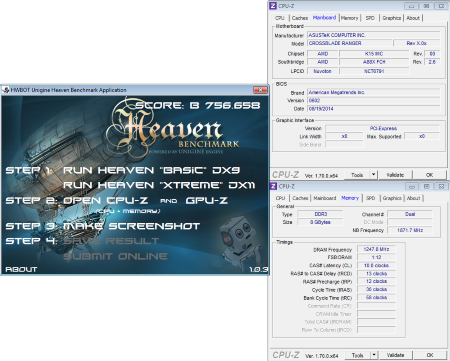The image size is (450, 361).
Task: Click Submit Online option
Action: tap(115, 256)
